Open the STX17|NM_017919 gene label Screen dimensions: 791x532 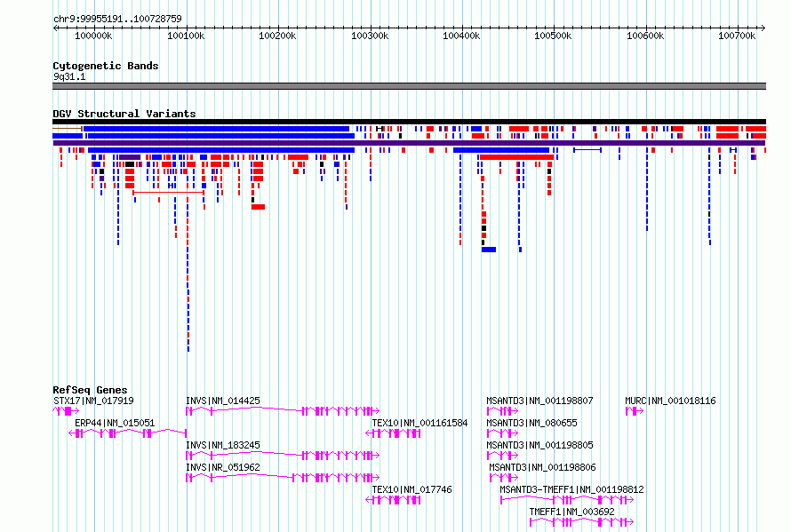pos(93,401)
